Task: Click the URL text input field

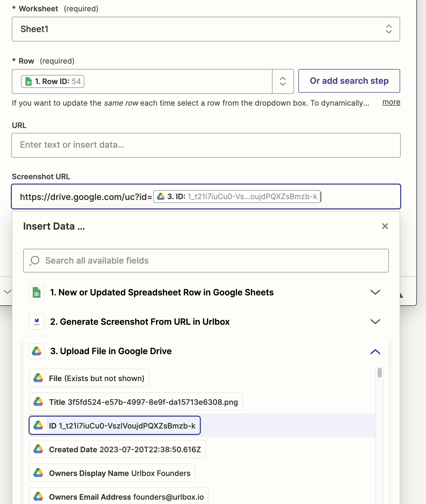Action: point(206,145)
